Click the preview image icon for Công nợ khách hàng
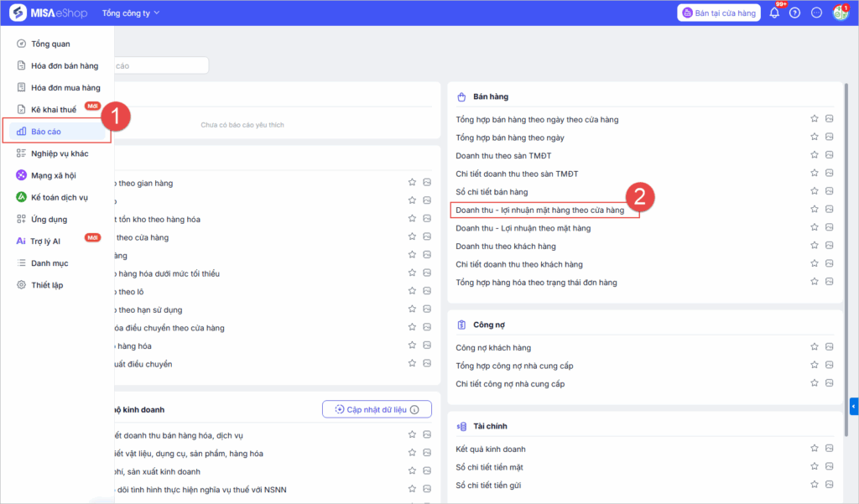Viewport: 859px width, 504px height. coord(829,347)
